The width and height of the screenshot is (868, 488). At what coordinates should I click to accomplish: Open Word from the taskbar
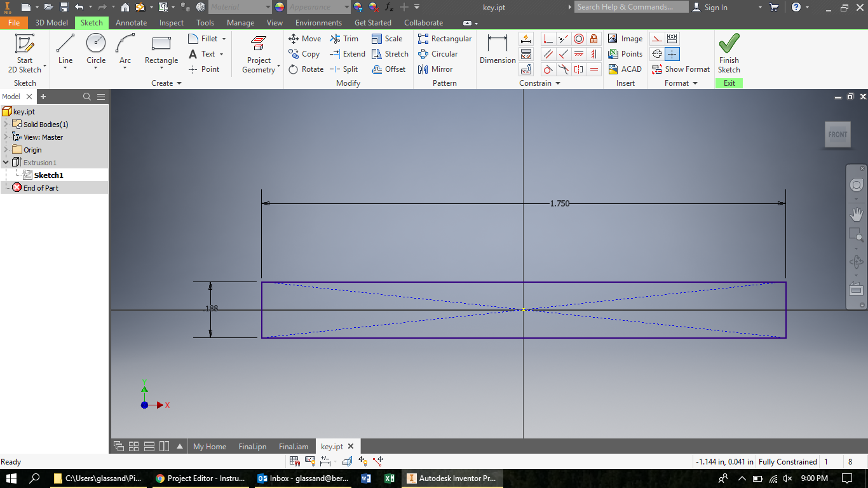coord(365,478)
